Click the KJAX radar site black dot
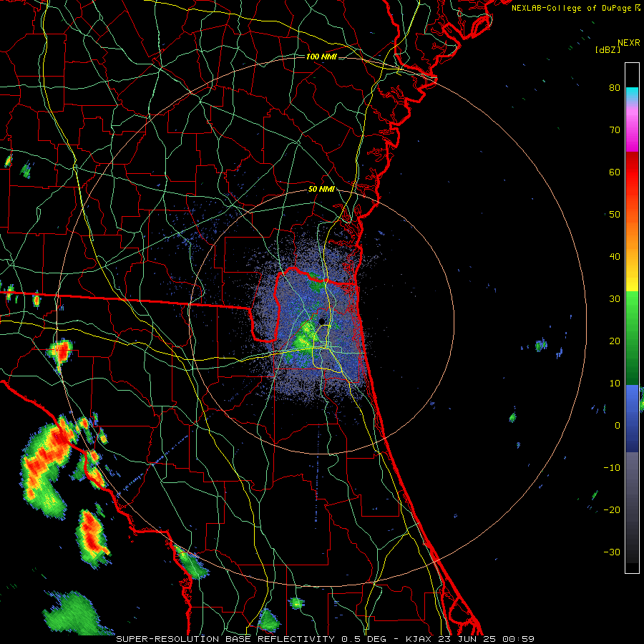 point(321,321)
